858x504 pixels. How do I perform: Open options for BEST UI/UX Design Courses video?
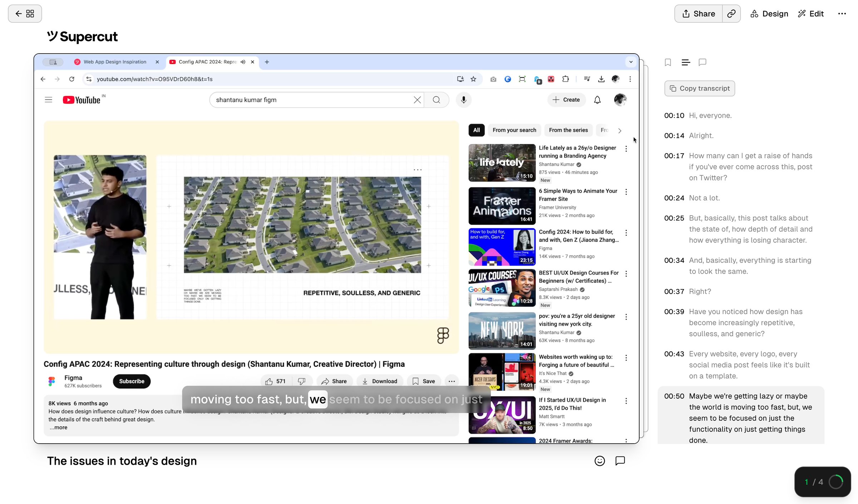pyautogui.click(x=626, y=274)
